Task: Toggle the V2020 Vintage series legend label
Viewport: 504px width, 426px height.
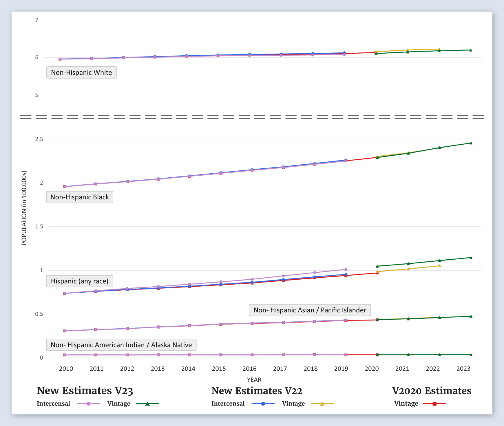Action: 406,404
